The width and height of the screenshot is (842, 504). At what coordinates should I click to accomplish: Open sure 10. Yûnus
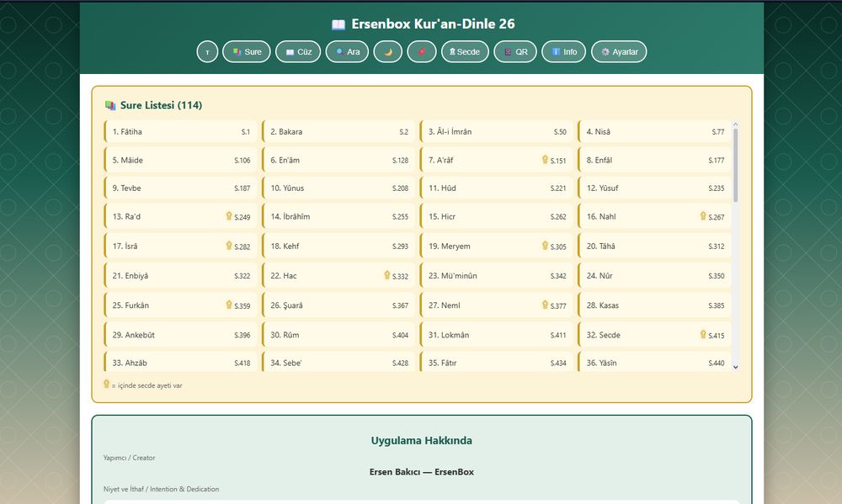(338, 188)
